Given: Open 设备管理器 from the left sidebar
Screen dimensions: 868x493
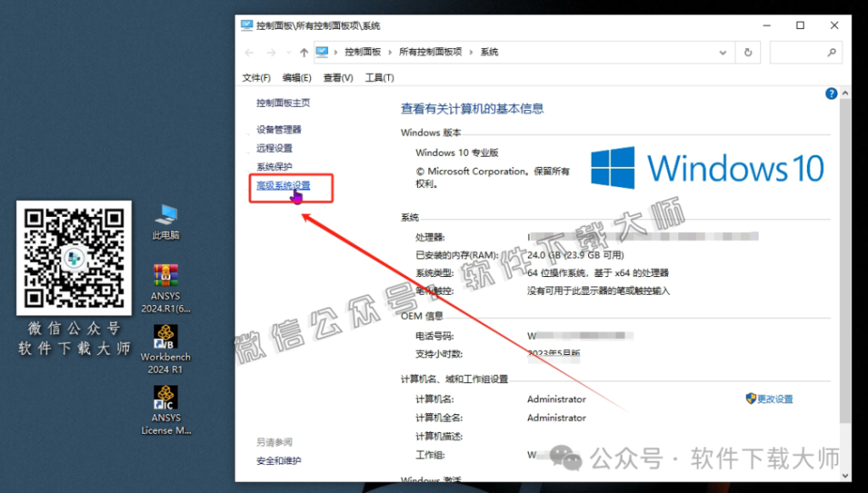Looking at the screenshot, I should [x=279, y=130].
